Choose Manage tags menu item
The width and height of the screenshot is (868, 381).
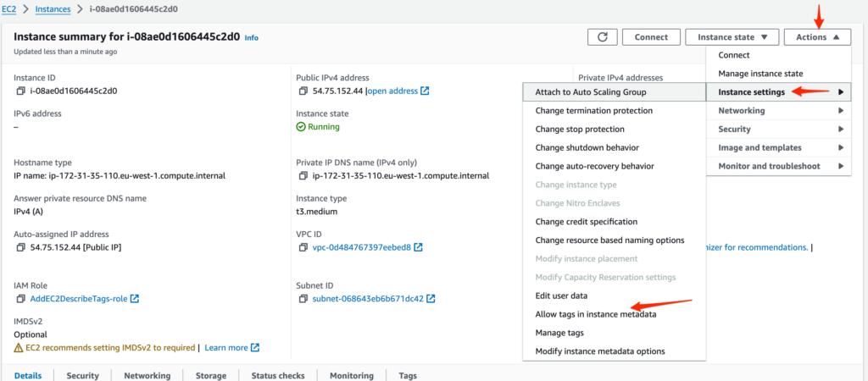615,333
